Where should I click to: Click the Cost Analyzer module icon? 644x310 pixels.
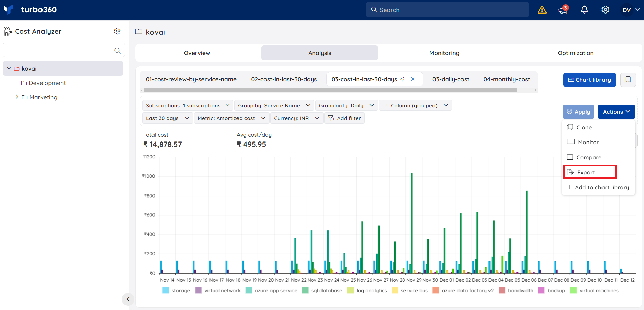[x=7, y=31]
